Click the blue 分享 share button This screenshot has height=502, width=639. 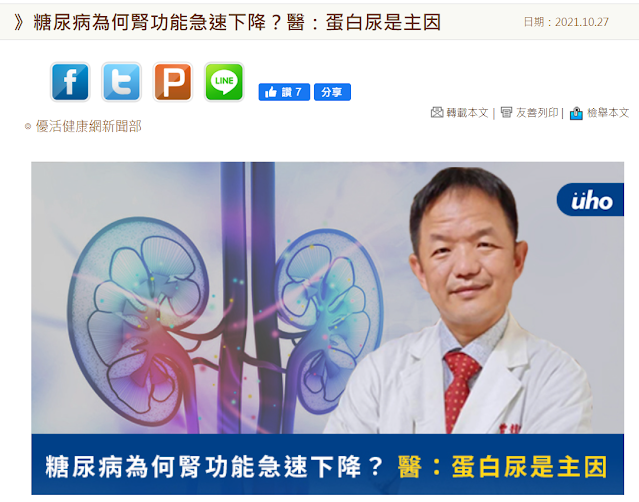click(332, 92)
